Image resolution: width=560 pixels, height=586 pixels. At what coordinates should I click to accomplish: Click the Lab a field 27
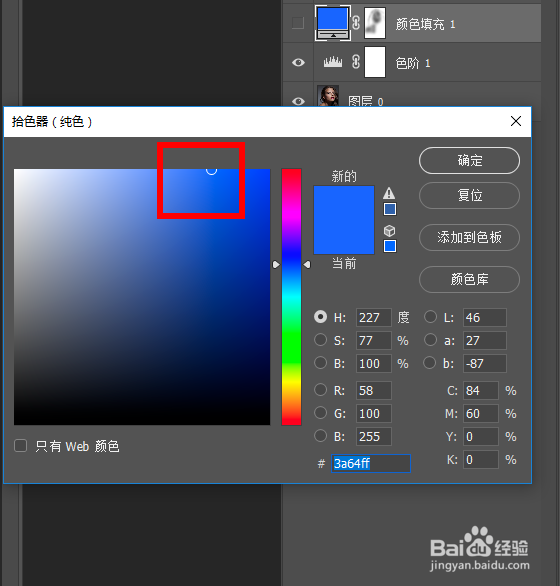(485, 340)
